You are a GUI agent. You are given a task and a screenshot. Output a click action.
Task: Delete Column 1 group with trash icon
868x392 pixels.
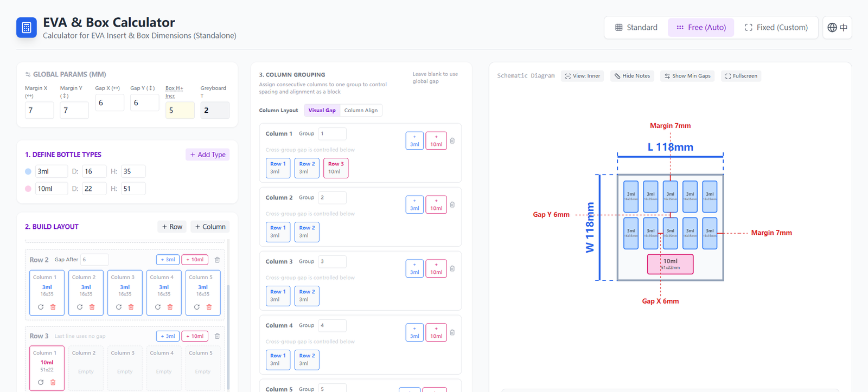452,141
